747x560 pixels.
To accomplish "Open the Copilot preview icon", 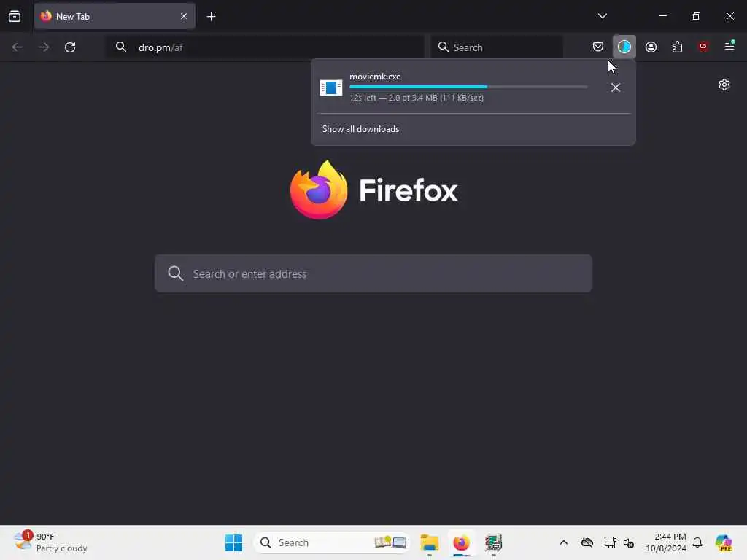I will click(x=724, y=542).
